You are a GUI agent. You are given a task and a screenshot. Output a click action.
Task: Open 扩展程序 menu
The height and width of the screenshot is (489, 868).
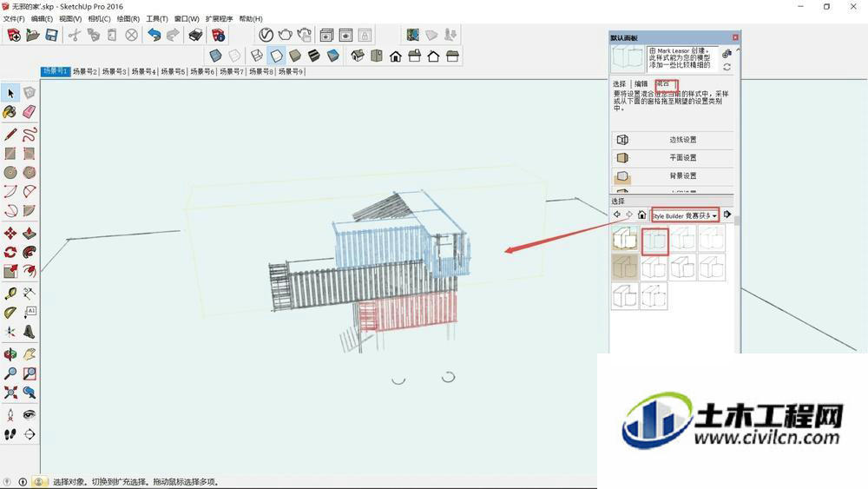click(x=220, y=19)
